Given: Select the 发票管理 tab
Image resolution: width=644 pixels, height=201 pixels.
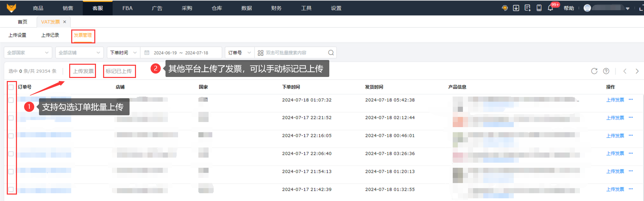Looking at the screenshot, I should 83,35.
